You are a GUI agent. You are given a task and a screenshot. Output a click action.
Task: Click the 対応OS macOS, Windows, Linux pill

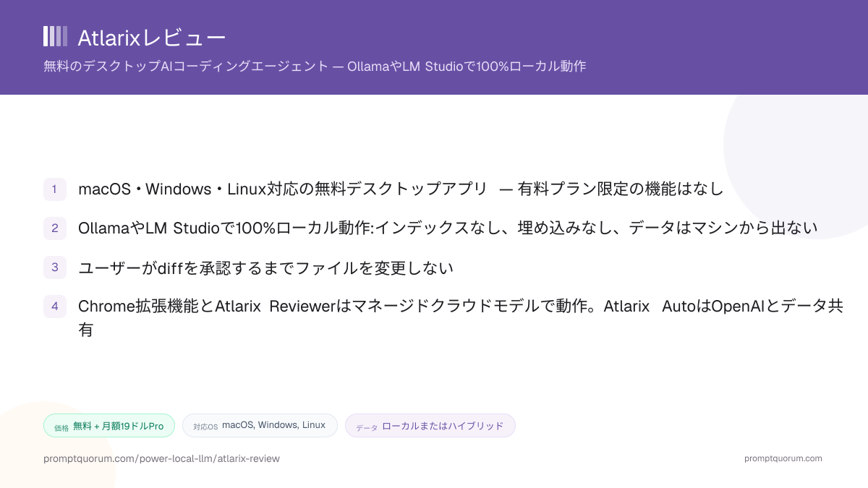pos(260,426)
